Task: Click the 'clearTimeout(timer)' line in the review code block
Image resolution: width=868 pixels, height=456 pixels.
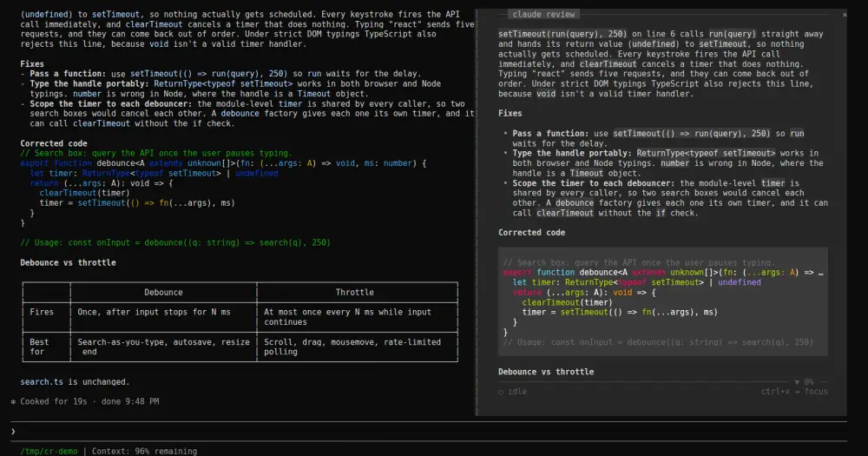Action: click(x=567, y=302)
